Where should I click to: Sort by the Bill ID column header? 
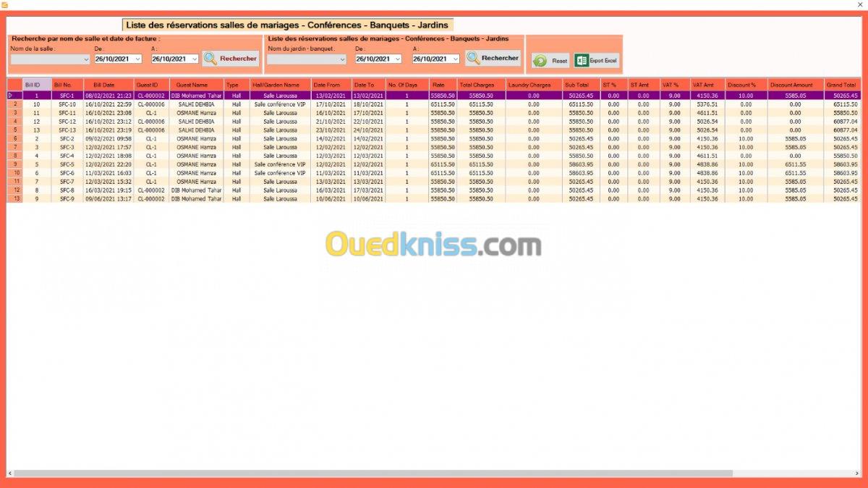tap(36, 85)
